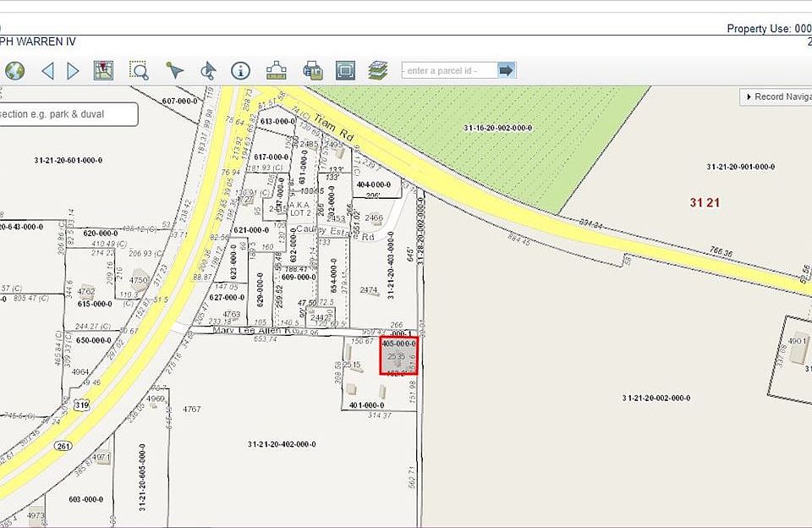Viewport: 812px width, 528px height.
Task: Open the map layers stack icon
Action: pos(377,70)
